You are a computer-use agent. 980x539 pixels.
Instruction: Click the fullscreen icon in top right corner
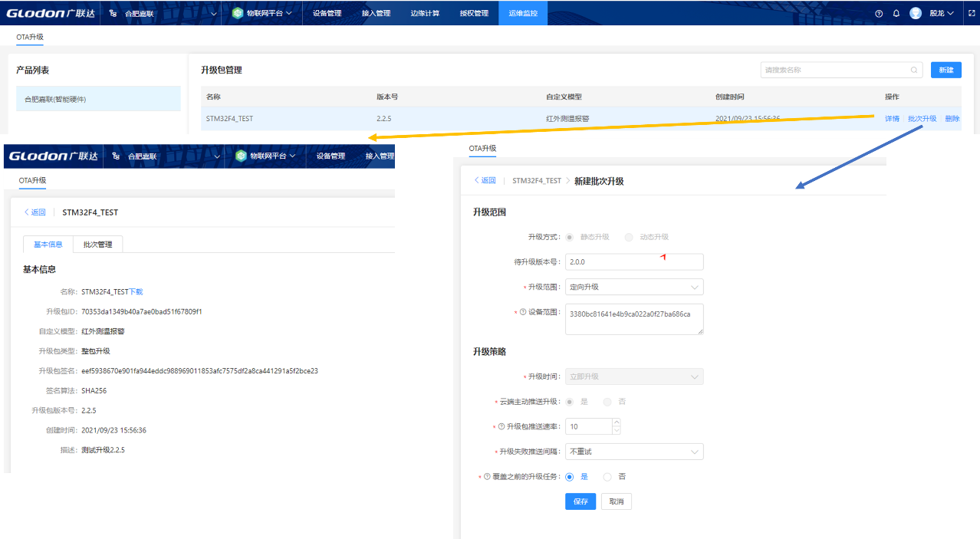click(x=972, y=13)
